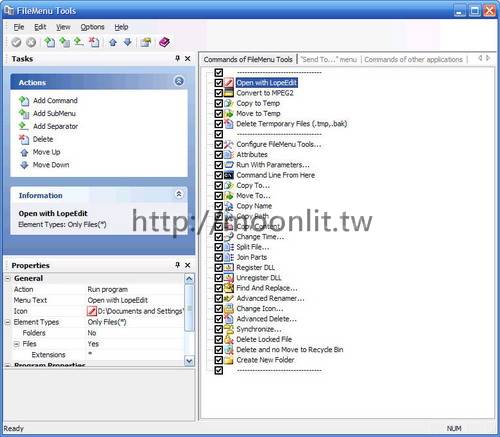Click the Split File command icon
Screen dimensions: 500x437
229,247
